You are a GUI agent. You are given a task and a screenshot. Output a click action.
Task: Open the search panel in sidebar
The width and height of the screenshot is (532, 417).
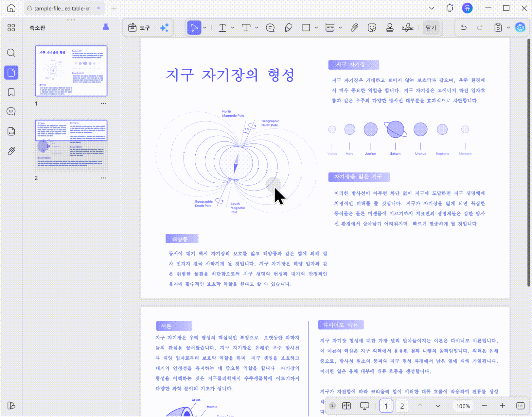[11, 53]
